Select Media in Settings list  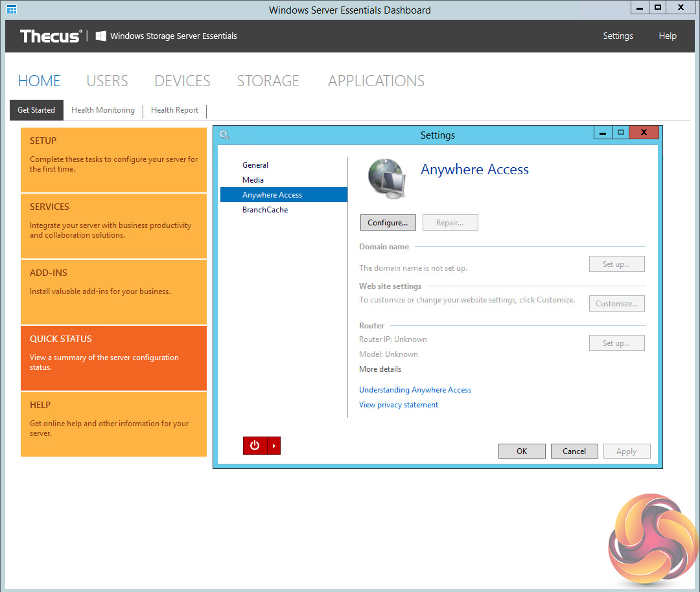point(253,180)
